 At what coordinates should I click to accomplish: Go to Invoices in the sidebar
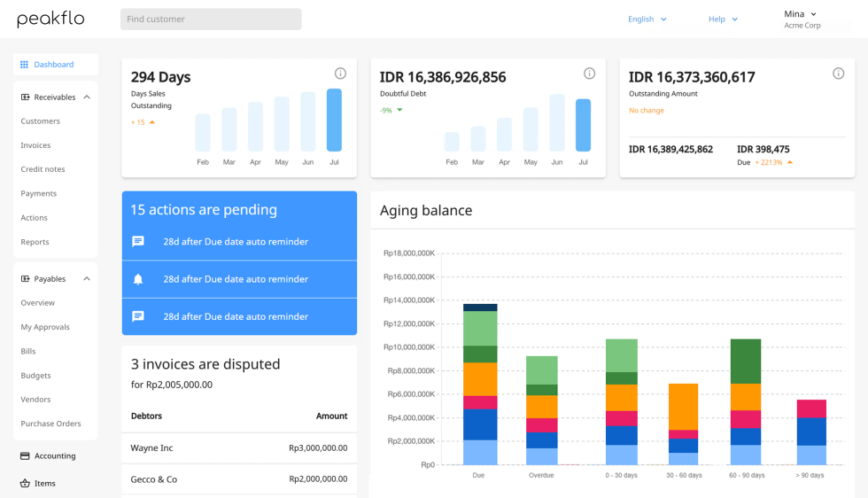(35, 145)
